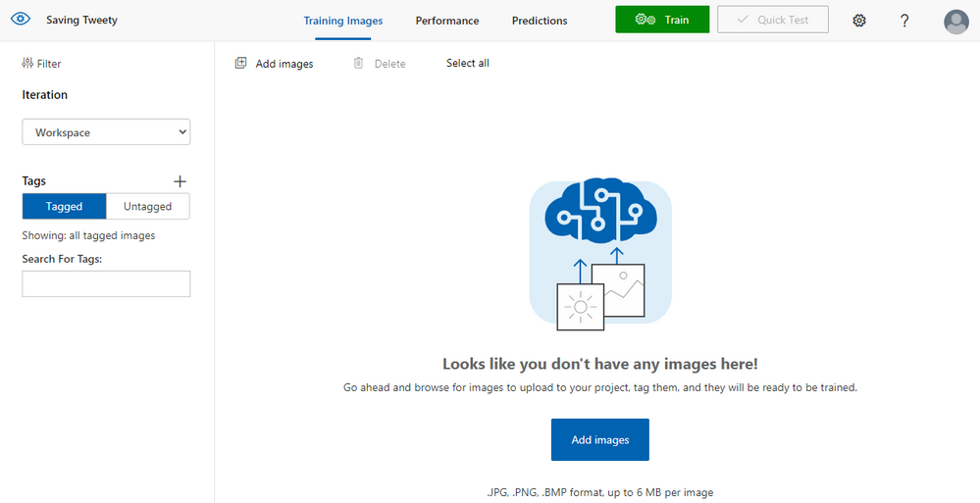Click 'Showing: all tagged images' text

88,235
